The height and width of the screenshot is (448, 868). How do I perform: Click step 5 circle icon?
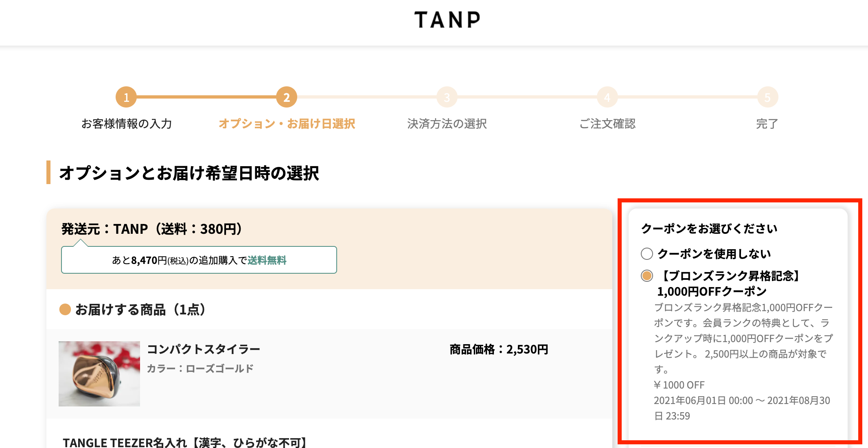(x=767, y=97)
